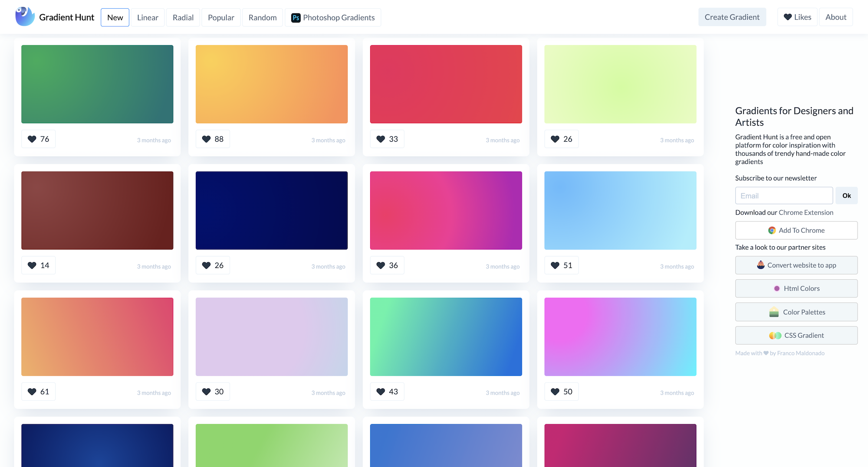Click the Chrome logo in Add To Chrome
Image resolution: width=868 pixels, height=467 pixels.
(772, 230)
